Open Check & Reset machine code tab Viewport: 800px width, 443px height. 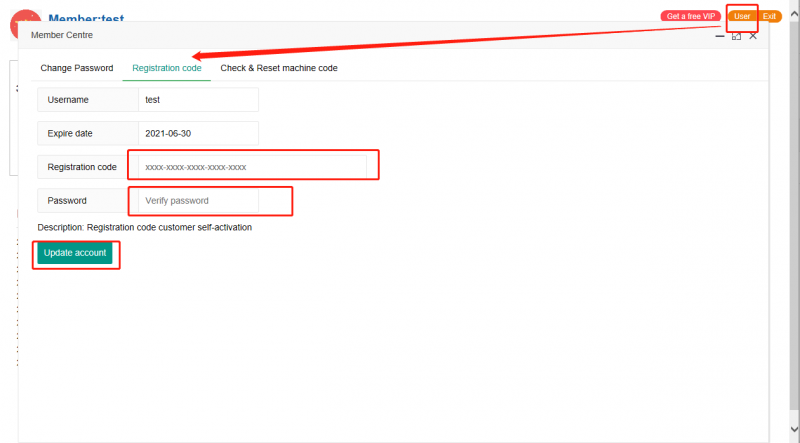(279, 68)
